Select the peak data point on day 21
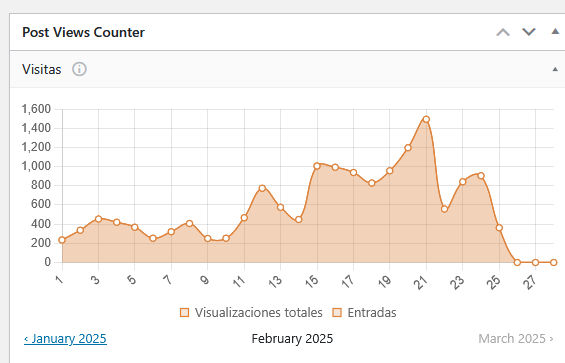Screen dimensions: 565x363 point(426,119)
